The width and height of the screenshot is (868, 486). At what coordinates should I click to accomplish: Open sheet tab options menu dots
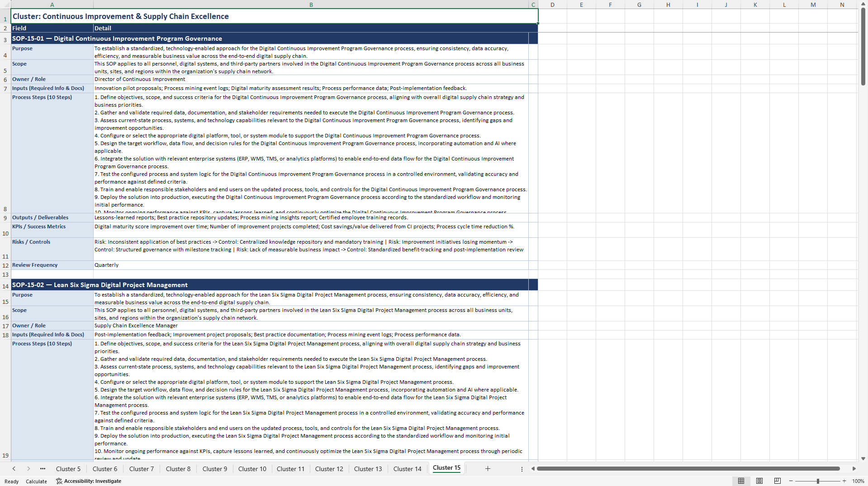click(522, 469)
